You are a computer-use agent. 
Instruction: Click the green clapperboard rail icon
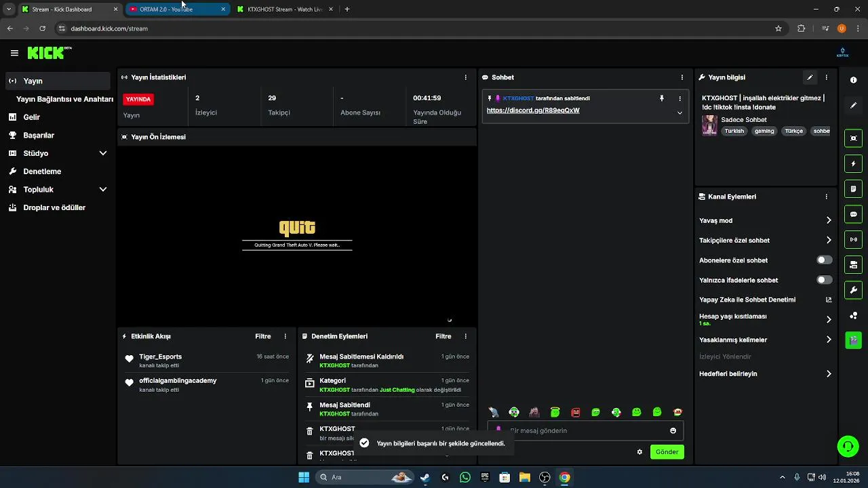click(854, 340)
